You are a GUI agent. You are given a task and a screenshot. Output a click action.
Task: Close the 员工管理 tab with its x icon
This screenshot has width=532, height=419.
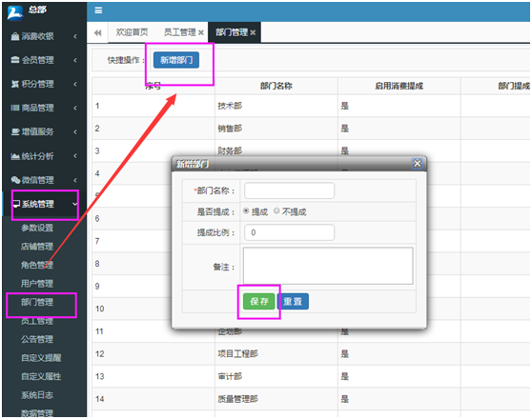tap(201, 32)
